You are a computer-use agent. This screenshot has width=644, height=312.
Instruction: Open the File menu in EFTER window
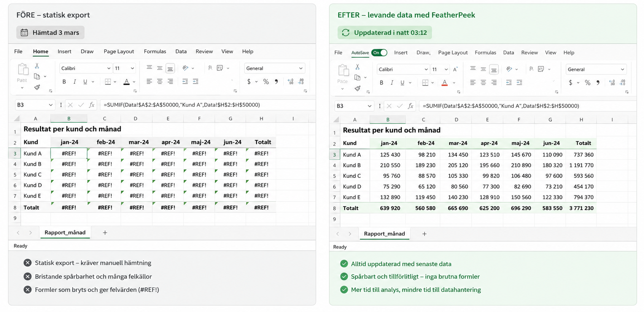(x=338, y=53)
